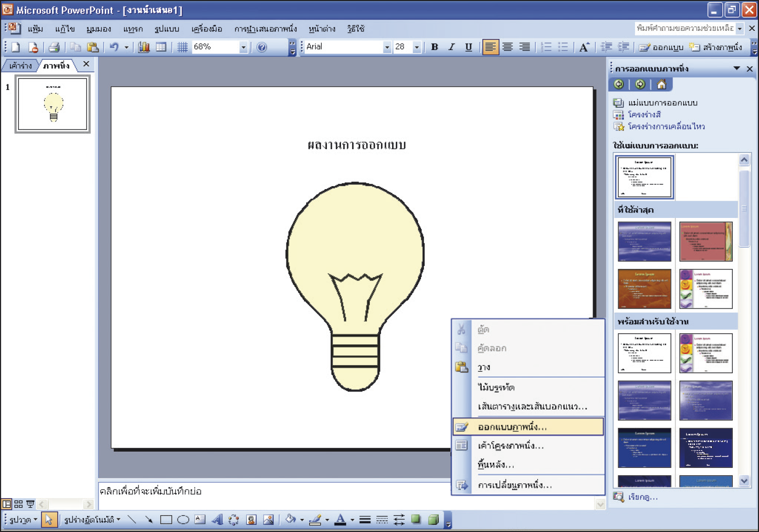Open the Help search box dropdown arrow

(740, 28)
